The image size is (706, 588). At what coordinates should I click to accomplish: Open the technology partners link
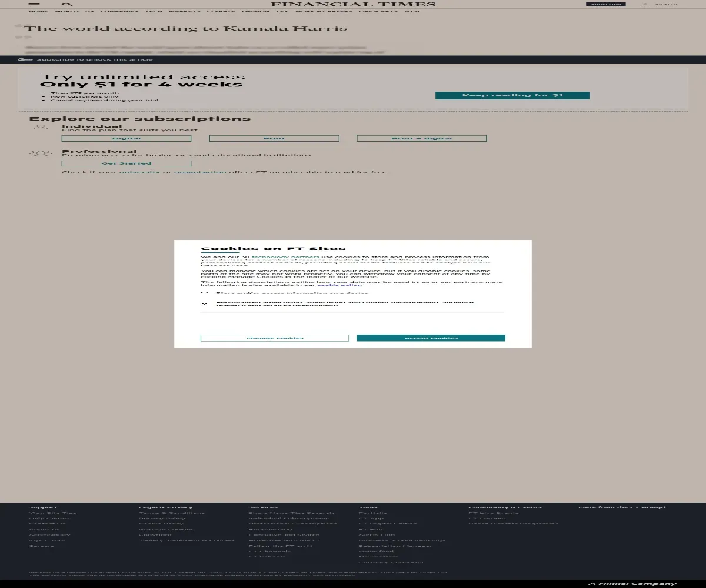(286, 258)
